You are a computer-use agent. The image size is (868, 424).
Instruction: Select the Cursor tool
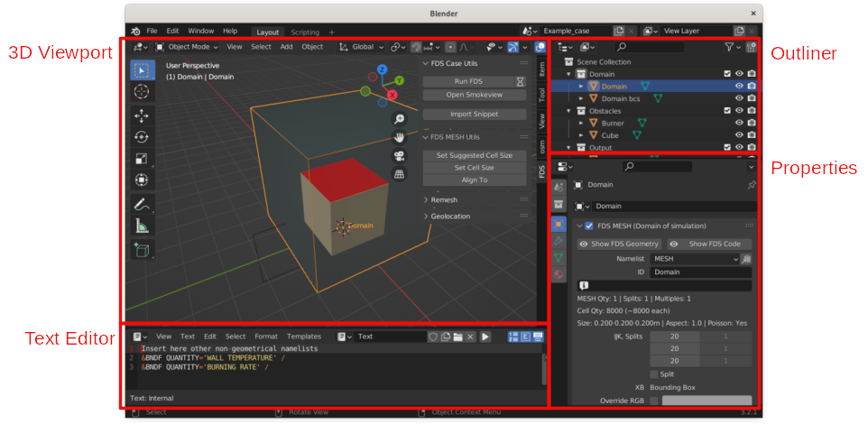click(143, 92)
